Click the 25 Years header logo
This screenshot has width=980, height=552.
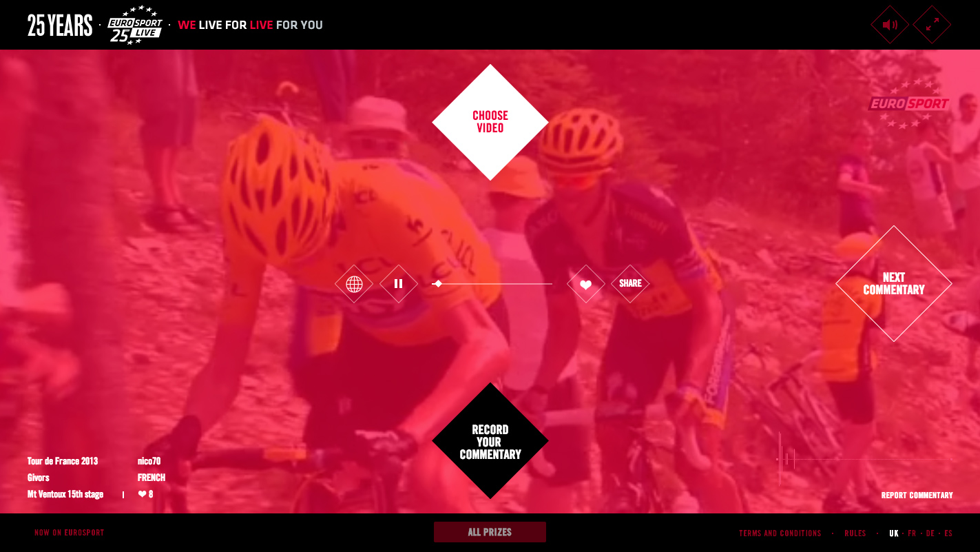point(60,25)
